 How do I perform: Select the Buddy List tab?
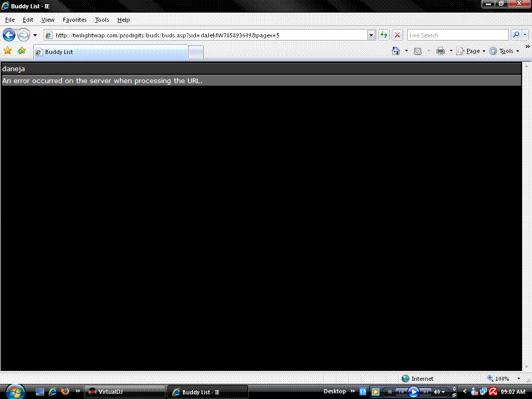click(x=111, y=52)
